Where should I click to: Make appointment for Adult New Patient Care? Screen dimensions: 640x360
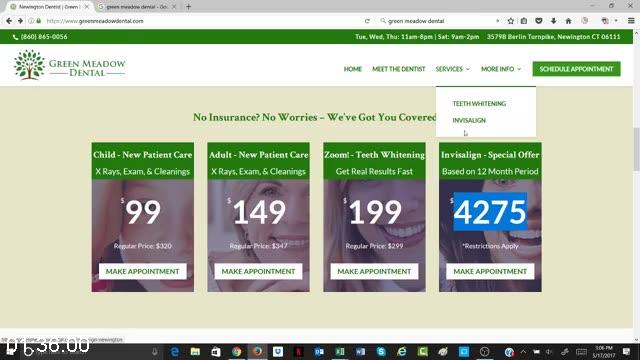[x=258, y=271]
